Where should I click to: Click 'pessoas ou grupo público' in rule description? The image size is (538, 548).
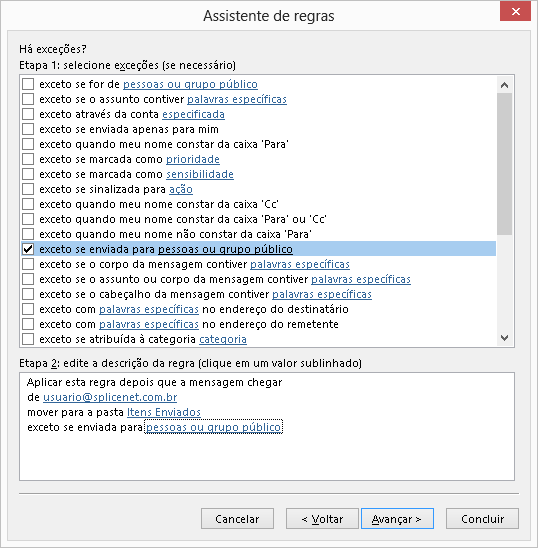tap(214, 427)
